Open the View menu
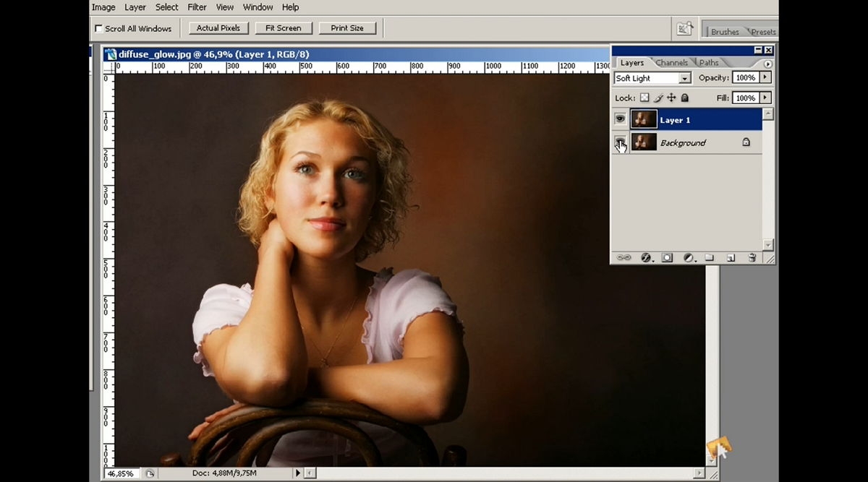The image size is (868, 482). click(225, 7)
